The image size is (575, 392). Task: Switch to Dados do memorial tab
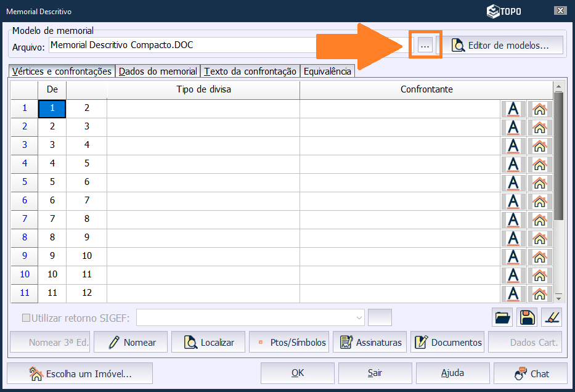coord(158,71)
